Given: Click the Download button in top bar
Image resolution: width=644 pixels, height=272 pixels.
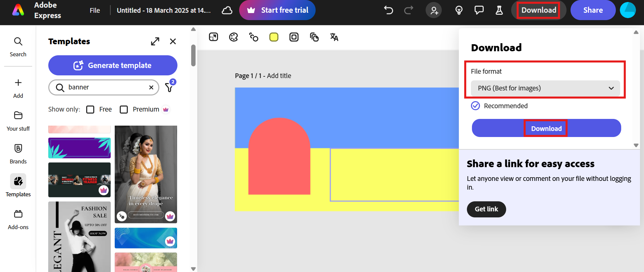Looking at the screenshot, I should [x=539, y=10].
